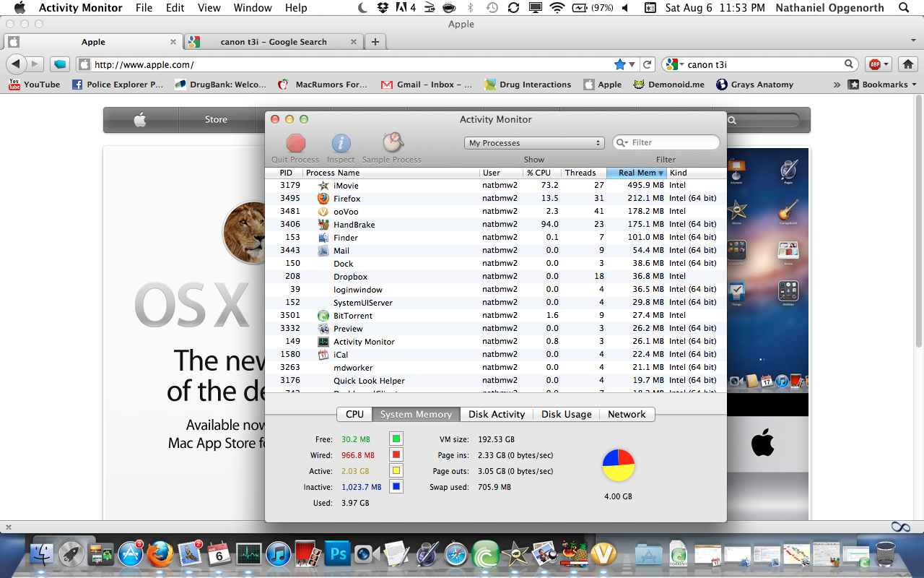Click the Go Back button in Firefox

(x=16, y=64)
